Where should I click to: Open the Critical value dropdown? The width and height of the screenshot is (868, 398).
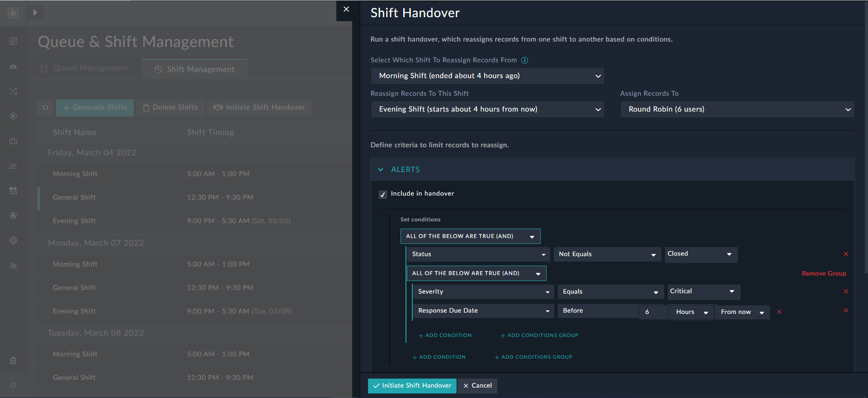point(703,292)
